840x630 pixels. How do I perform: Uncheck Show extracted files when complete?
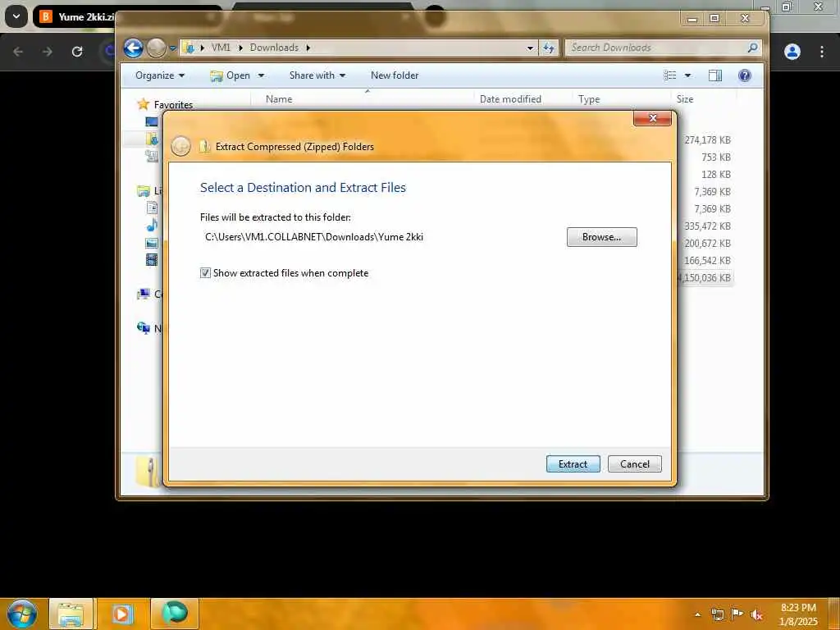pos(205,272)
